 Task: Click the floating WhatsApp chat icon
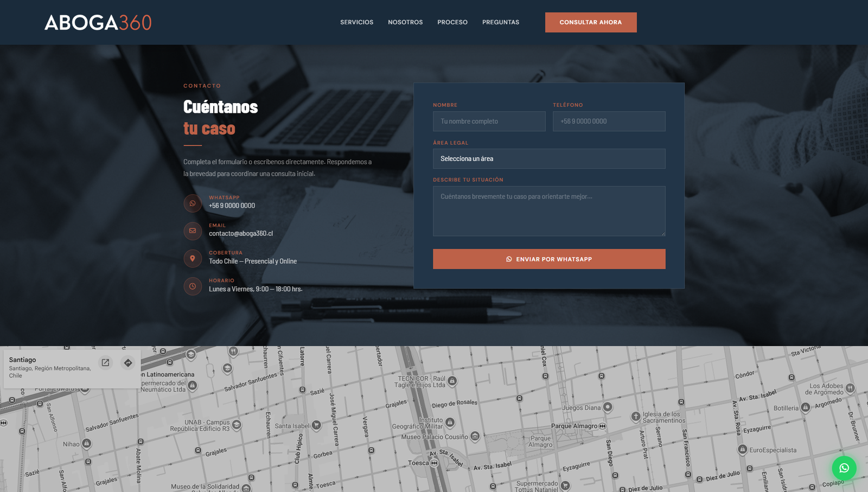[844, 468]
